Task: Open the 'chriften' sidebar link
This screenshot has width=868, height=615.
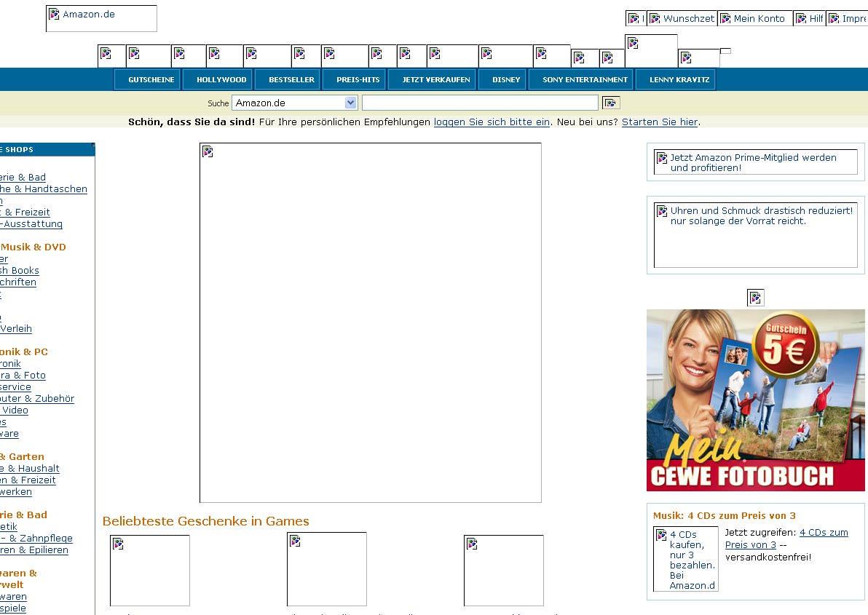Action: pyautogui.click(x=18, y=282)
